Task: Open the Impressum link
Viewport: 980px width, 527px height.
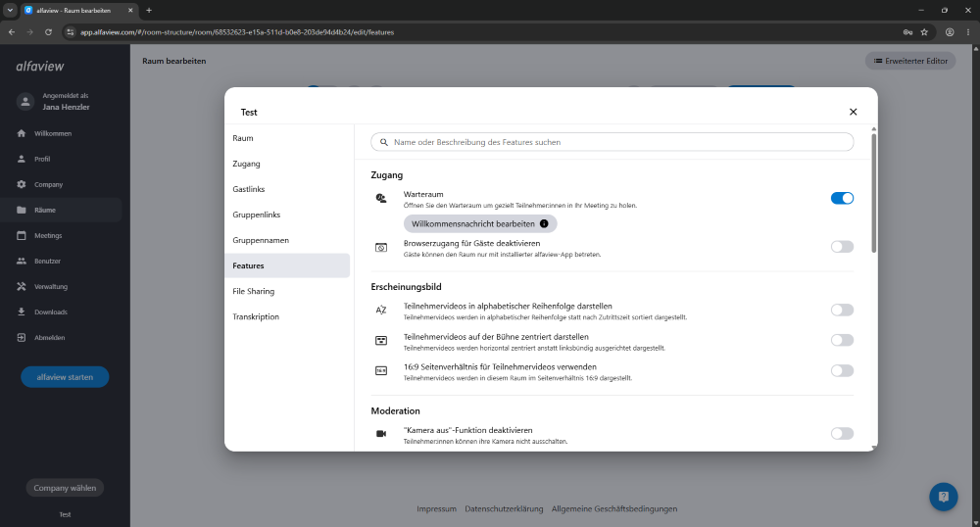Action: [x=436, y=509]
